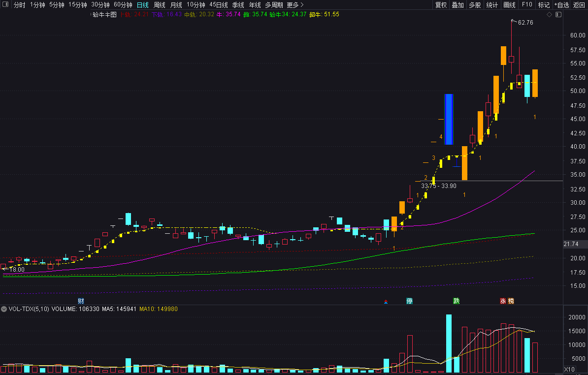Select the 1分钟 period tab
The image size is (588, 375).
click(x=37, y=5)
